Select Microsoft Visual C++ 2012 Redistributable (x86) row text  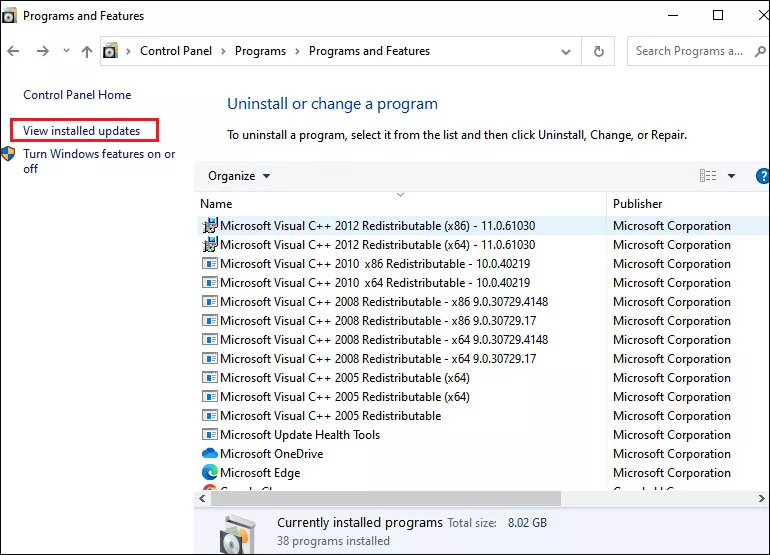coord(378,226)
